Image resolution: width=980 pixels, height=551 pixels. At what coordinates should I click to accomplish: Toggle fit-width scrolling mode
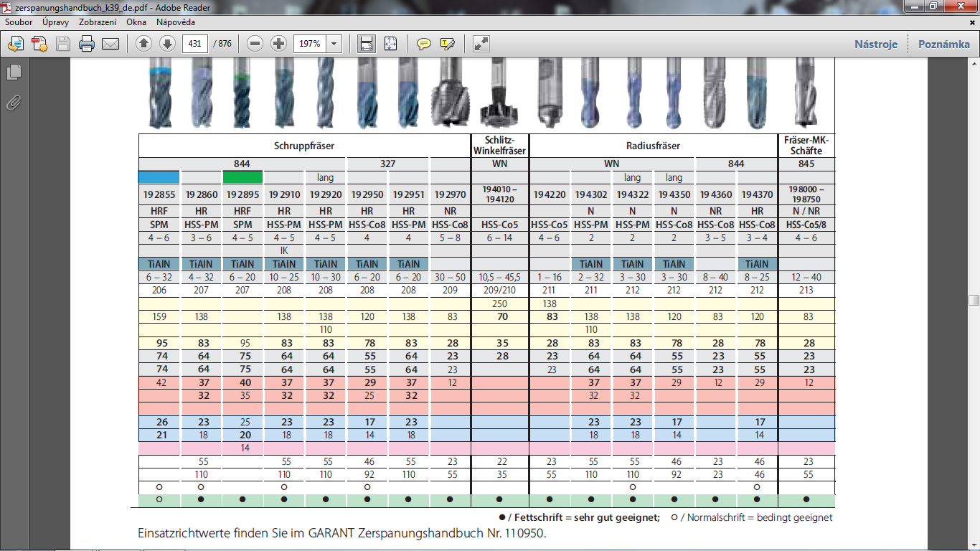pyautogui.click(x=367, y=44)
